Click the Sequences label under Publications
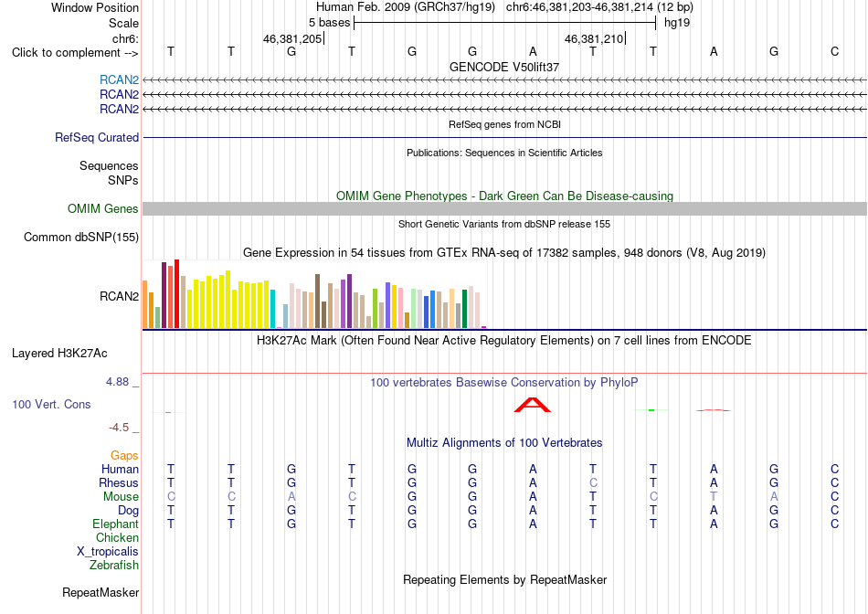 109,165
